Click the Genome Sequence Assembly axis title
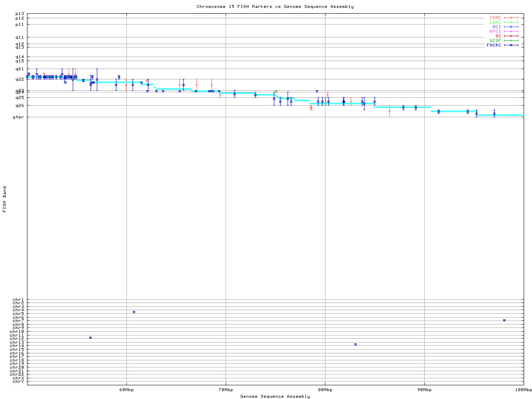Screen dimensions: 532x399 (x=275, y=397)
